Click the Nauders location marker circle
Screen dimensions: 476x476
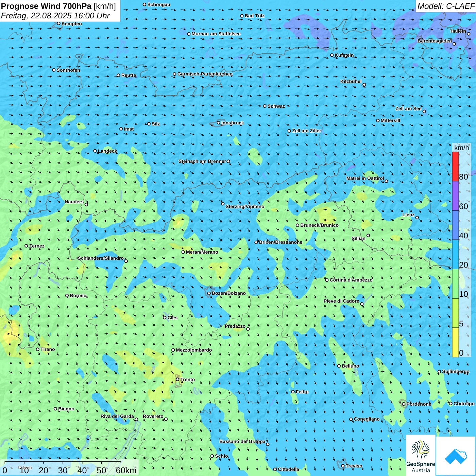coord(86,204)
